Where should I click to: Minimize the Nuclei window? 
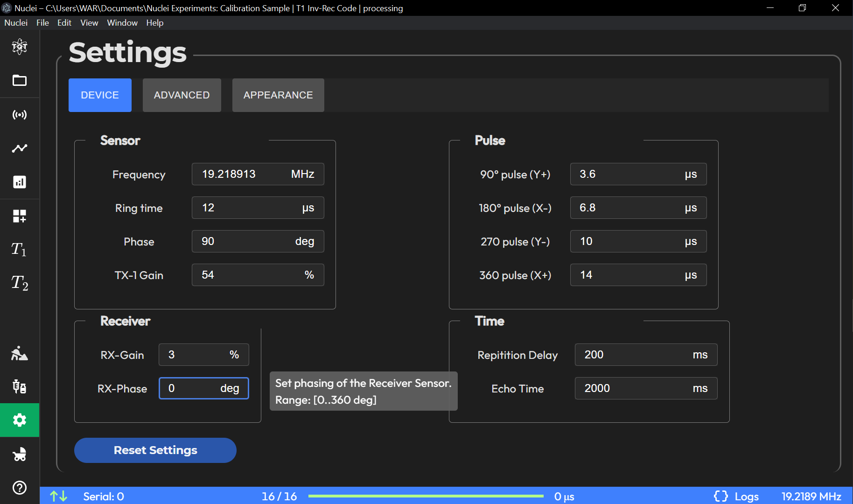click(x=770, y=8)
